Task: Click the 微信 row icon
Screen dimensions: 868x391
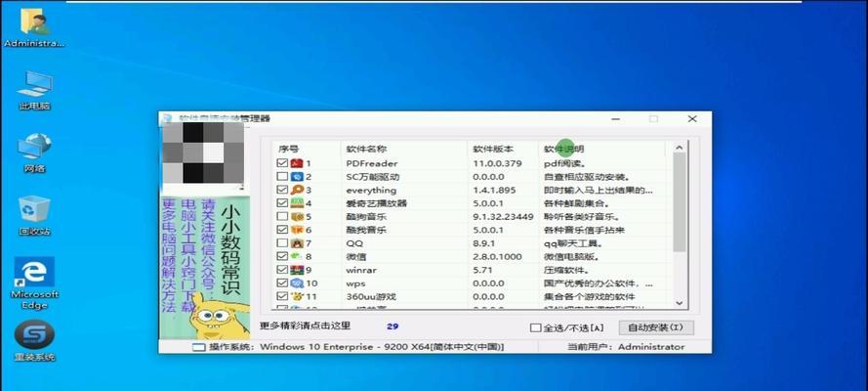Action: coord(297,256)
